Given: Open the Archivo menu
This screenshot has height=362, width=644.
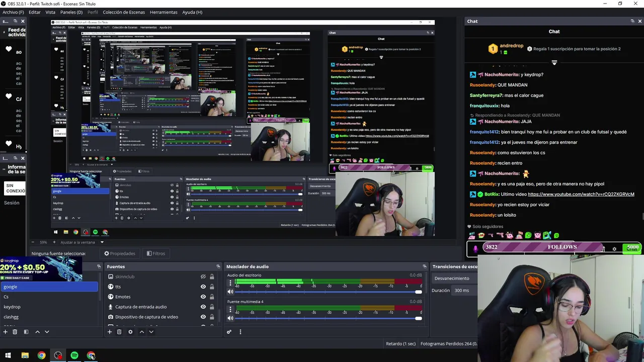Looking at the screenshot, I should 13,12.
